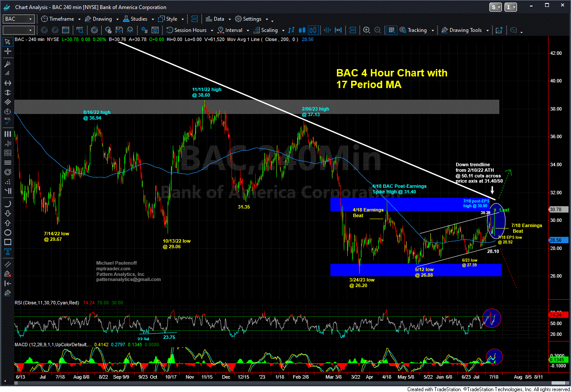Open the symbol BAC combo box
The image size is (571, 392).
tap(19, 19)
